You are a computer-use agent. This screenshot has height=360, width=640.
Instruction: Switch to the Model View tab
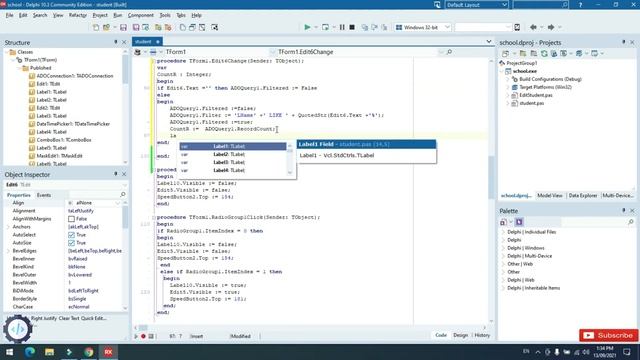[x=549, y=196]
